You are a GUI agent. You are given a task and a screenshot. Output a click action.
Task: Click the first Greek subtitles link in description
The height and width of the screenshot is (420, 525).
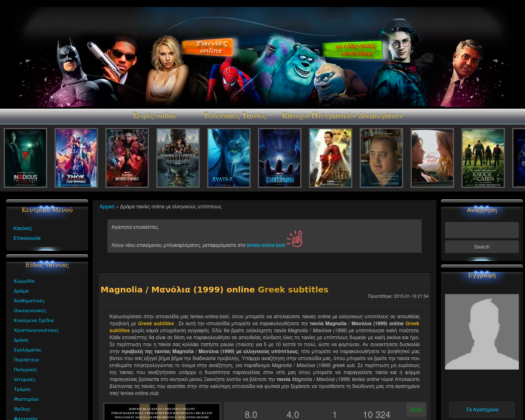(156, 324)
